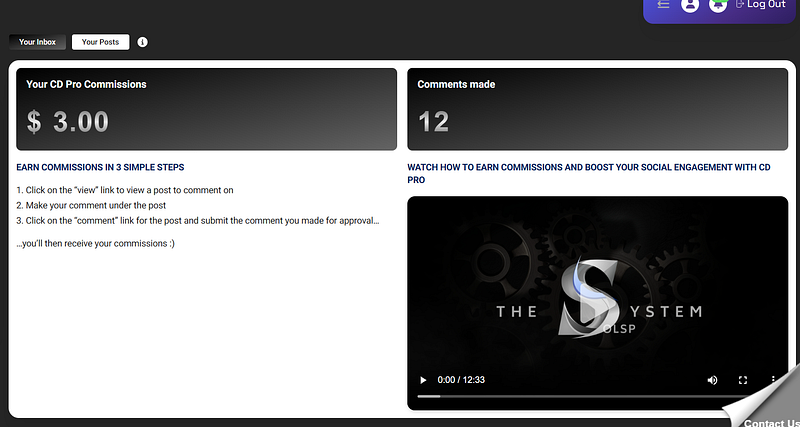This screenshot has height=427, width=800.
Task: Click the Comments made count 12
Action: [x=434, y=122]
